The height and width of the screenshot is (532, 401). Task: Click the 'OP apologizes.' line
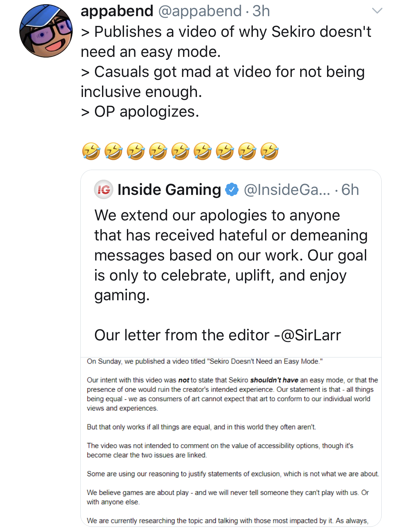pos(140,112)
